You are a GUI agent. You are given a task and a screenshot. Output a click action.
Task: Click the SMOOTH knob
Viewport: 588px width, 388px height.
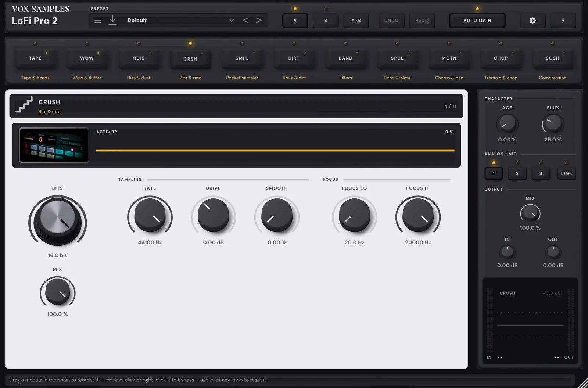277,215
